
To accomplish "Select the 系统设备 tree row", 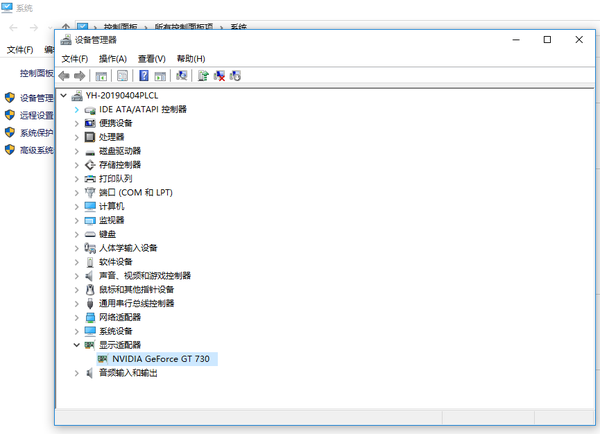I will click(x=116, y=331).
